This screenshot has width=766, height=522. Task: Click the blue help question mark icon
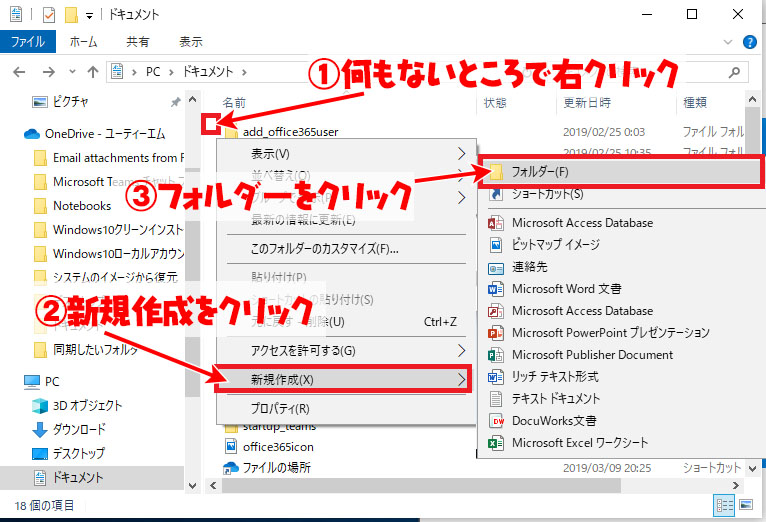tap(749, 42)
